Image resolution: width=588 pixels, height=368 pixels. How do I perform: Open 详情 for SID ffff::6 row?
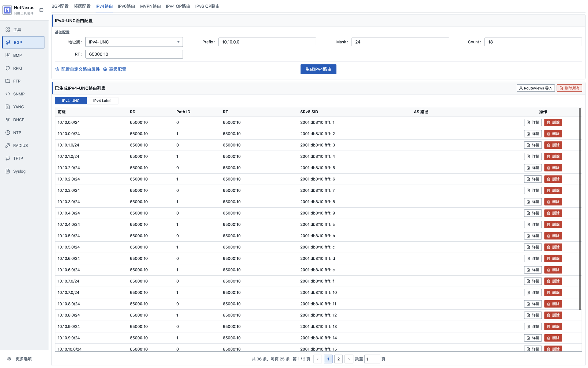(533, 179)
